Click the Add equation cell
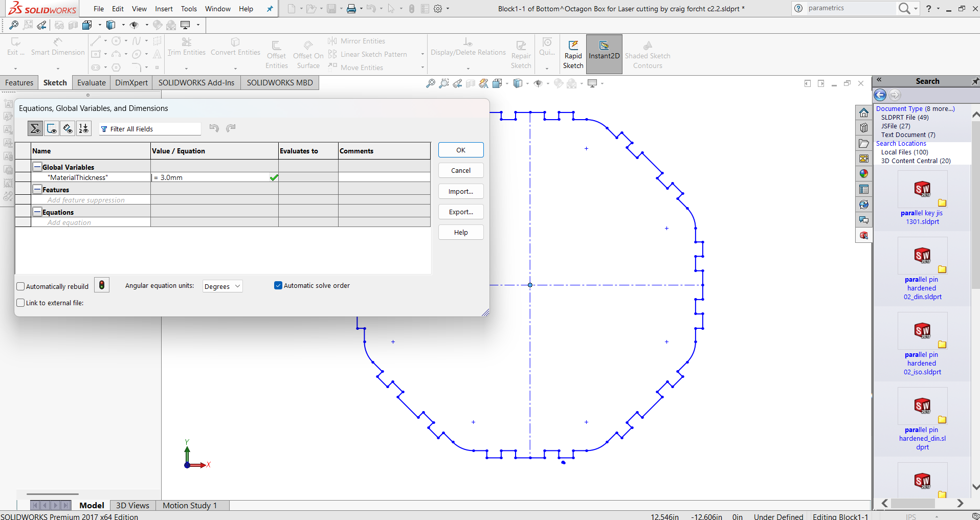980x520 pixels. [91, 222]
